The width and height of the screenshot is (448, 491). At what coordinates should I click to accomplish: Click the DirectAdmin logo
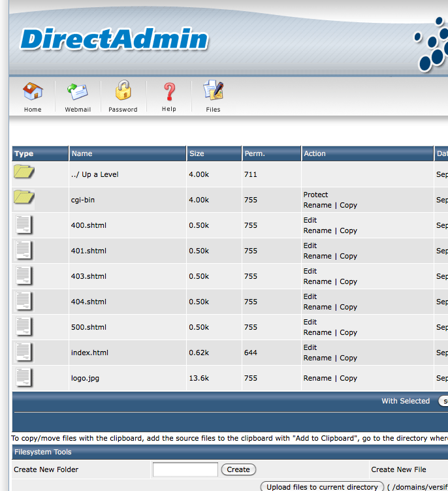(114, 39)
